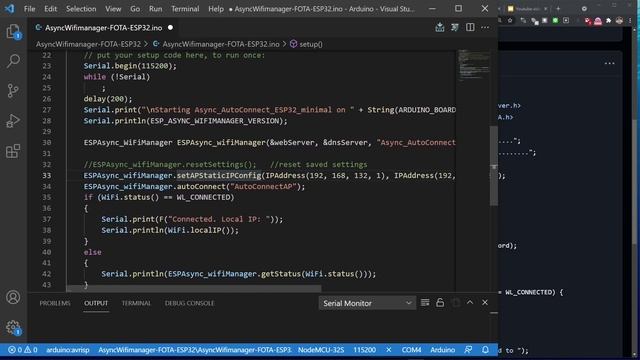The width and height of the screenshot is (640, 360).
Task: Click the errors and warnings status item
Action: click(22, 350)
